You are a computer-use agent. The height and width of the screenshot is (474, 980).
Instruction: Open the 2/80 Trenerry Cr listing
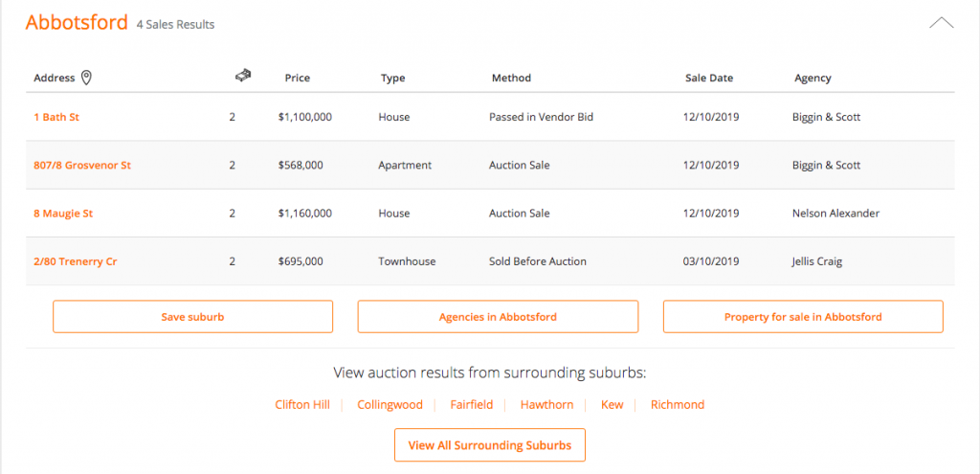pos(75,261)
